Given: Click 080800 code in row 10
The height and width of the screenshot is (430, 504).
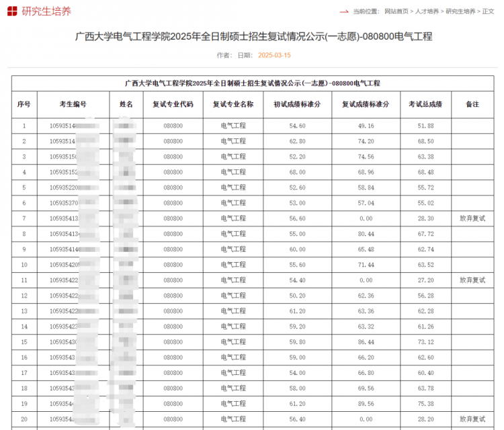Looking at the screenshot, I should coord(173,265).
